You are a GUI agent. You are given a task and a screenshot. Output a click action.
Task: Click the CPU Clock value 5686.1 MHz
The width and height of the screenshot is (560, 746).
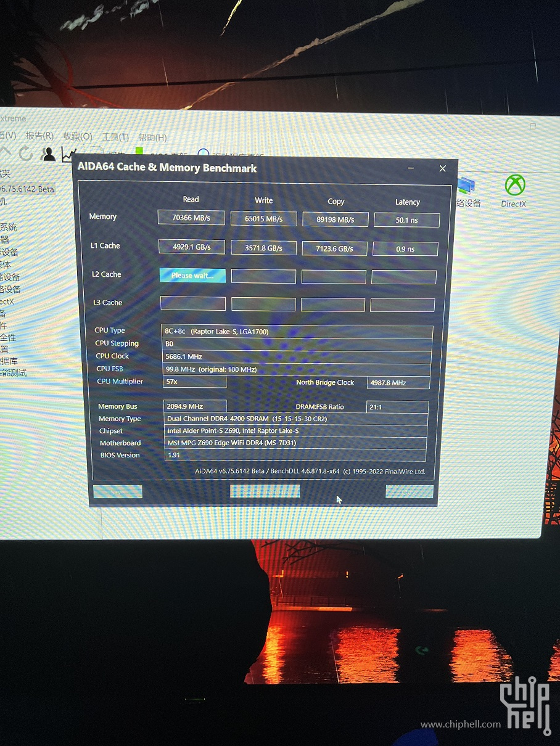pyautogui.click(x=297, y=357)
